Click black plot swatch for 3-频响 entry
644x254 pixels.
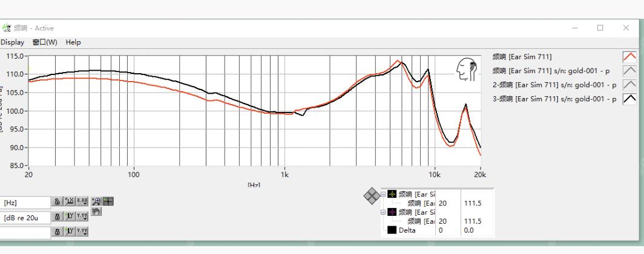(x=629, y=99)
